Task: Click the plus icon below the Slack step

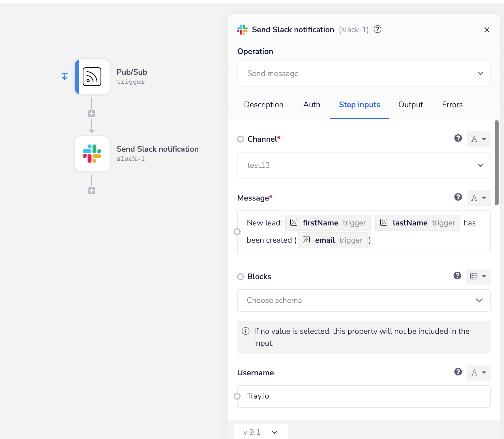Action: 91,190
